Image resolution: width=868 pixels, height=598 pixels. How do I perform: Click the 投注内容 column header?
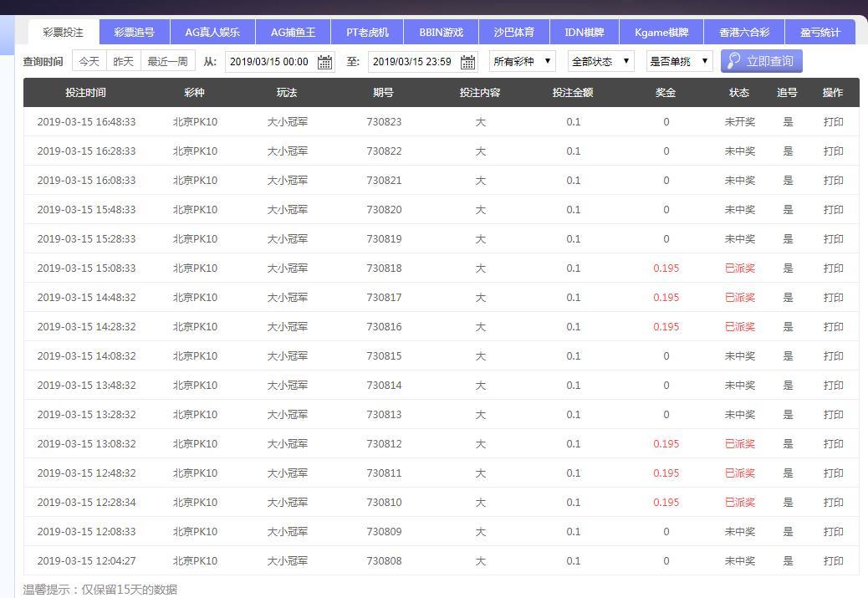(x=480, y=93)
